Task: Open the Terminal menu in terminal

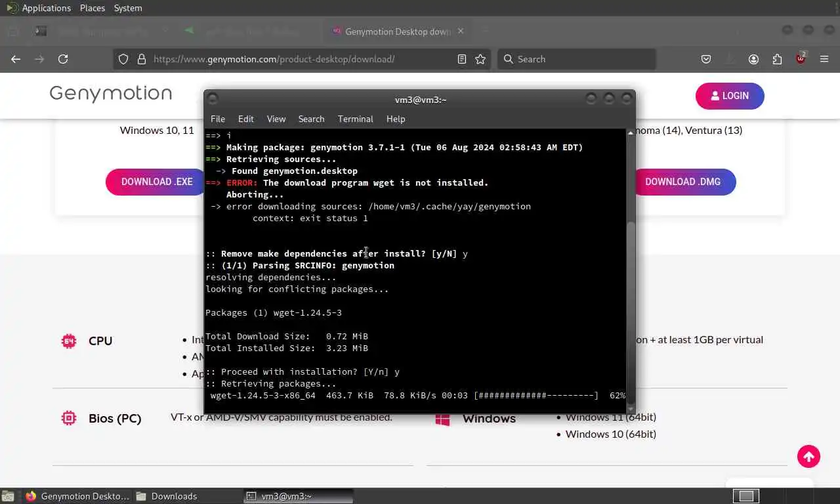Action: click(355, 119)
